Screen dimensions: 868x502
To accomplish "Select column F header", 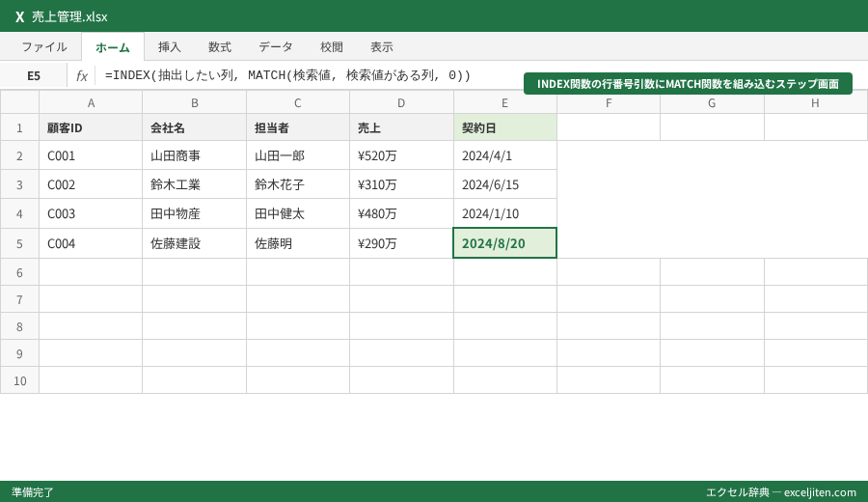I will point(609,103).
